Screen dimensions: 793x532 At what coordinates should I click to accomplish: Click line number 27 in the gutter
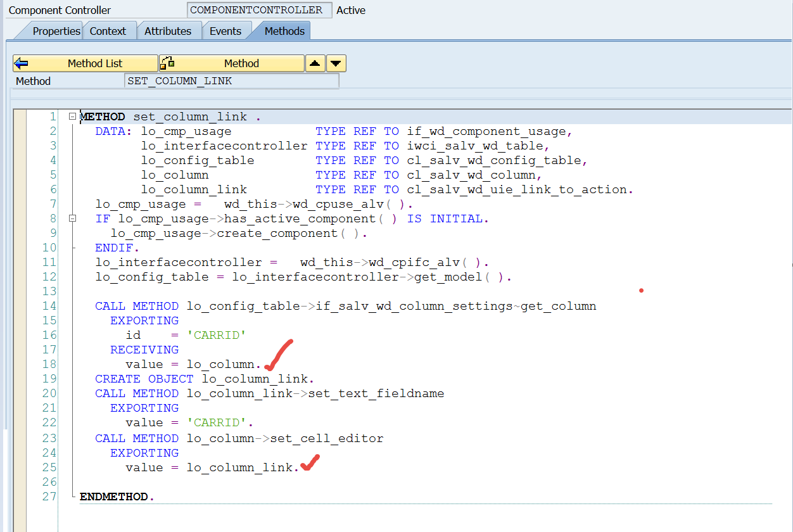point(49,497)
